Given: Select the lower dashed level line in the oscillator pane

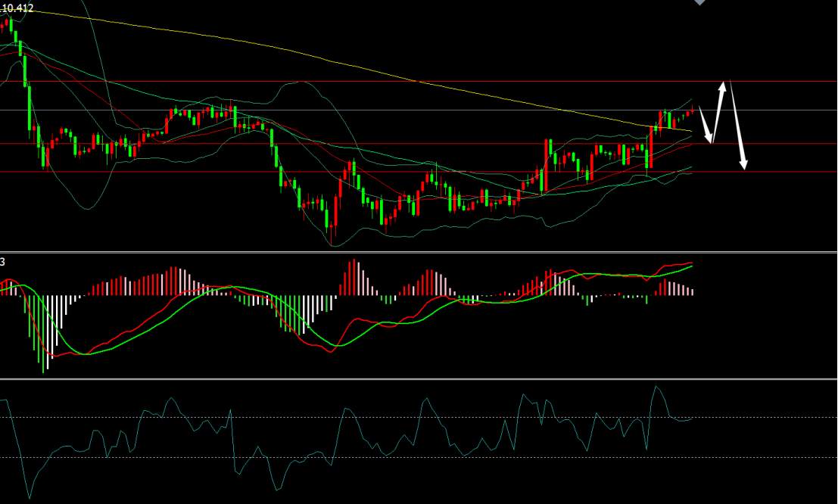Looking at the screenshot, I should (419, 458).
